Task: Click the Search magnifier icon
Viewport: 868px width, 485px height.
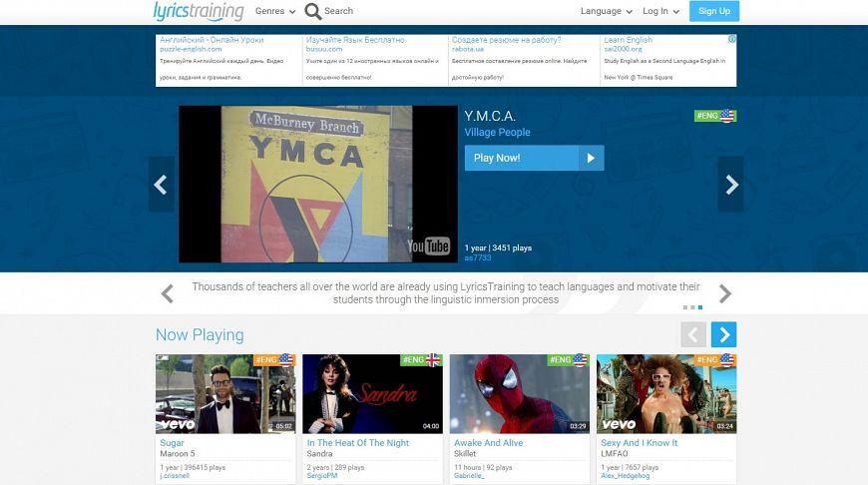Action: pos(312,11)
